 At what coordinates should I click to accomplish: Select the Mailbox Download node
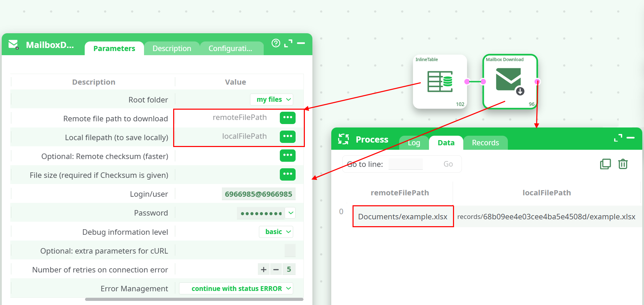pyautogui.click(x=510, y=82)
